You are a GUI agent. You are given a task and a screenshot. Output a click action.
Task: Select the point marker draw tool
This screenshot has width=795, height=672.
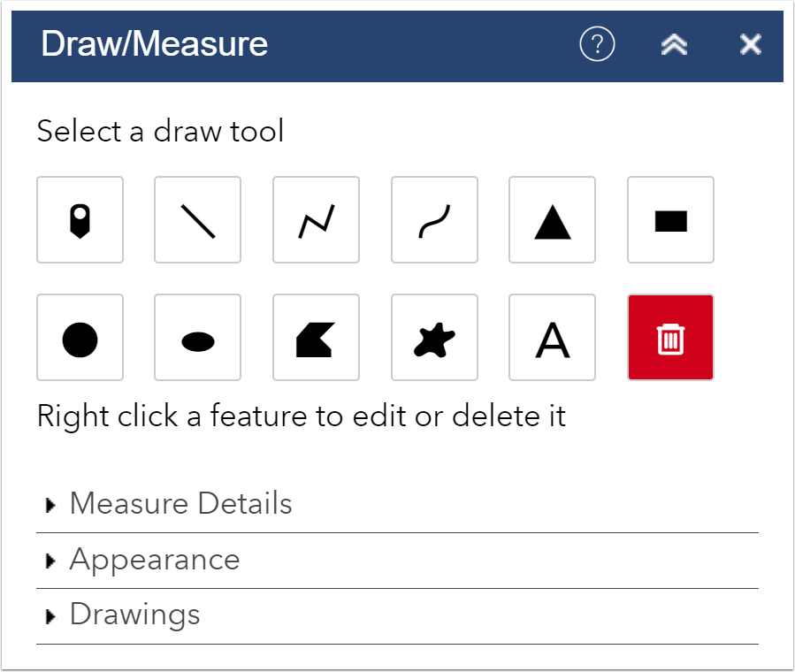[x=80, y=219]
